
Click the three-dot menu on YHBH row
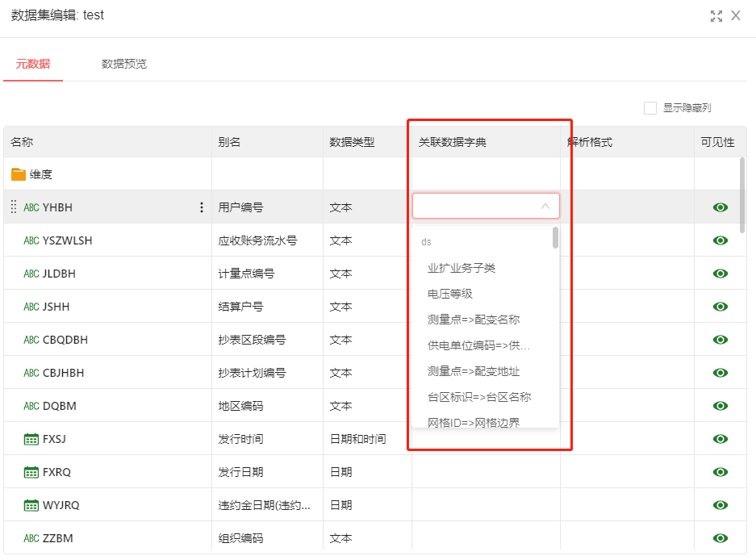pyautogui.click(x=202, y=207)
